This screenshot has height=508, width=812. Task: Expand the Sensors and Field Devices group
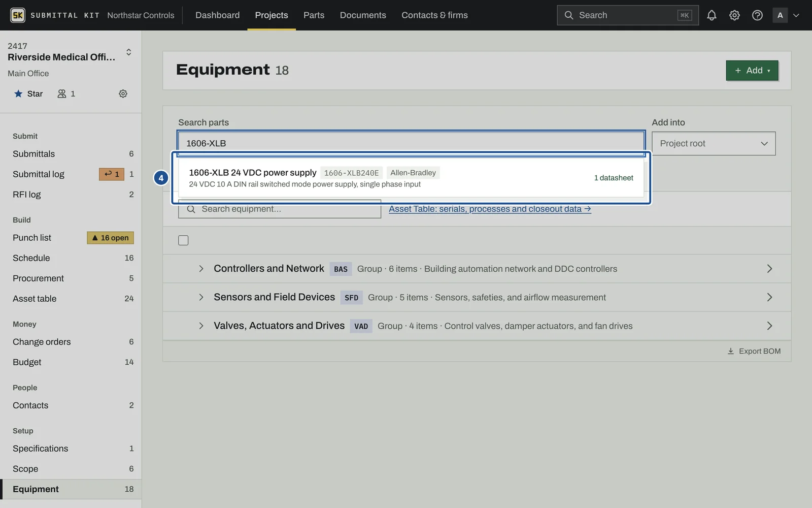[201, 297]
